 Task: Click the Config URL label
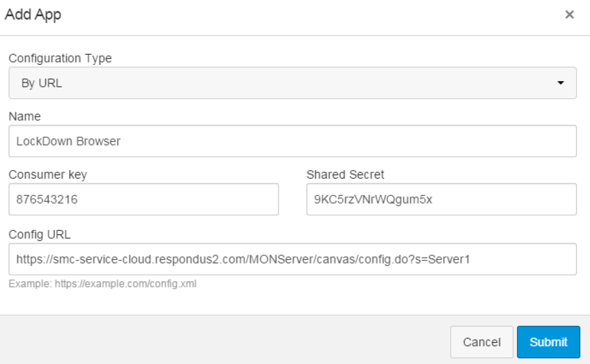(x=40, y=234)
